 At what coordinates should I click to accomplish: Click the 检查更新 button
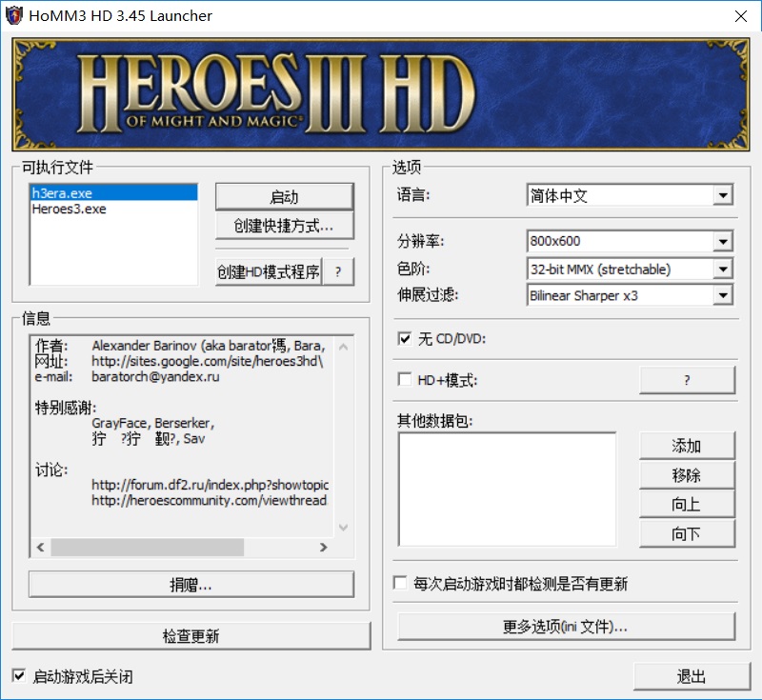[x=191, y=636]
